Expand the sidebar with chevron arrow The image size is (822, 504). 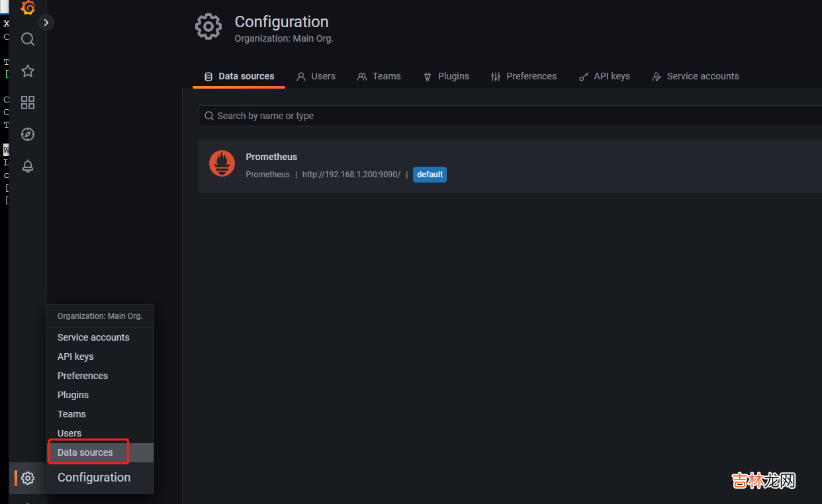[x=46, y=22]
